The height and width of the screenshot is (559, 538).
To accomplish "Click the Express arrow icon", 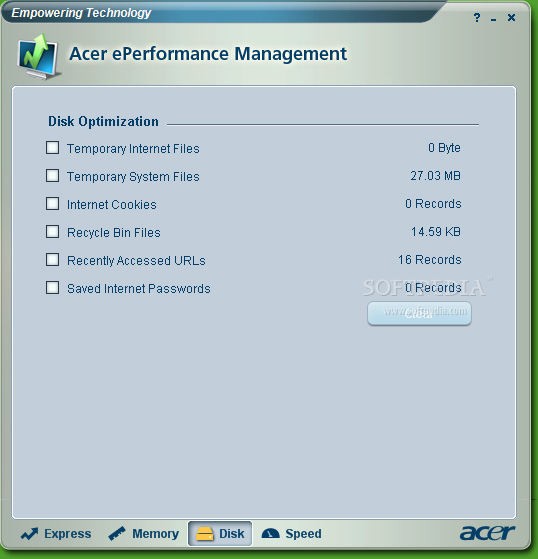I will pyautogui.click(x=30, y=534).
